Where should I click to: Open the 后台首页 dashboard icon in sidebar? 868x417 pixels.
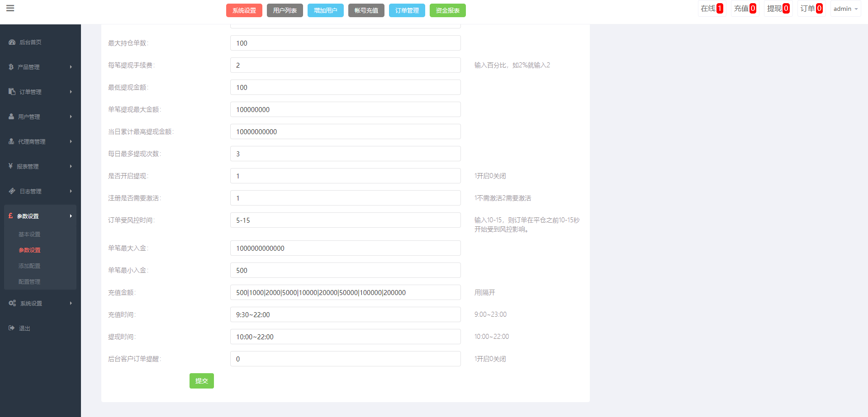click(12, 42)
